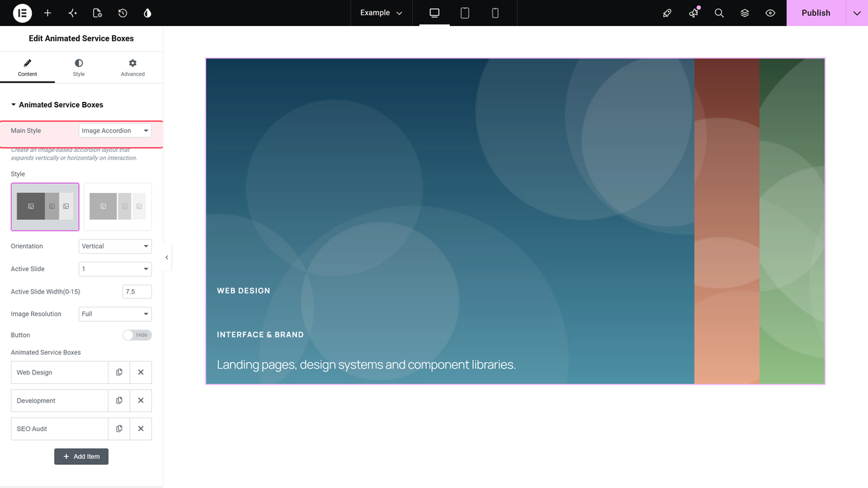The height and width of the screenshot is (488, 868).
Task: Click the INTERFACE & BRAND subtitle text
Action: 260,335
